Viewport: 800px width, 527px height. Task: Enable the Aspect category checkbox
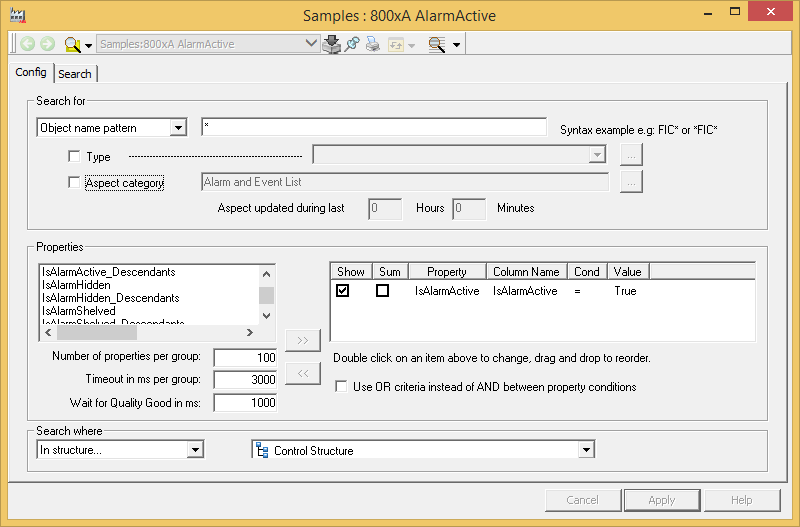coord(74,182)
